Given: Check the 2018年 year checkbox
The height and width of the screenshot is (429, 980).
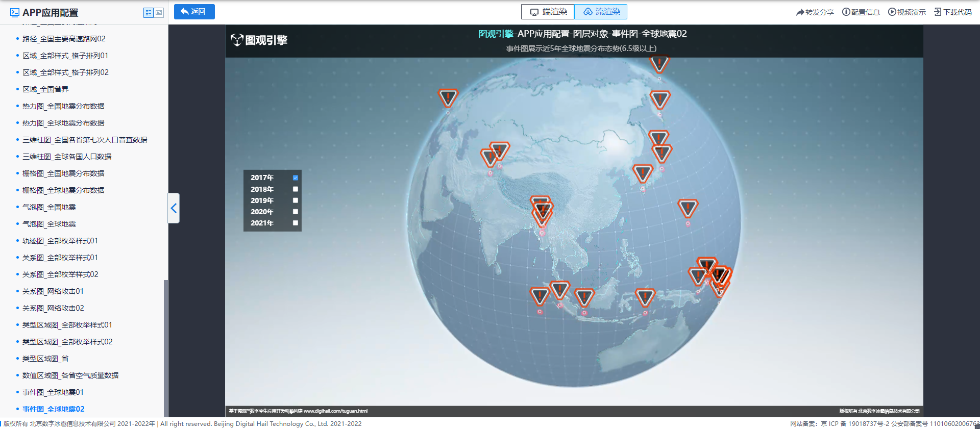Looking at the screenshot, I should pos(295,189).
